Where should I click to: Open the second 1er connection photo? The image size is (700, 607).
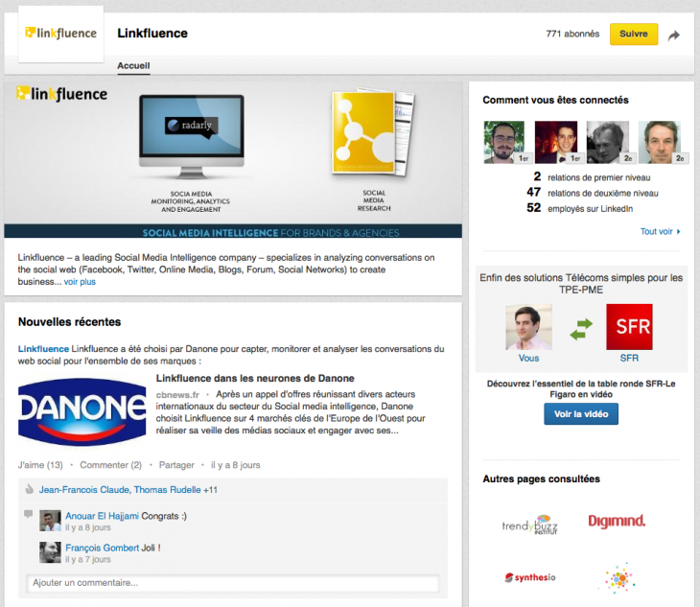(556, 142)
